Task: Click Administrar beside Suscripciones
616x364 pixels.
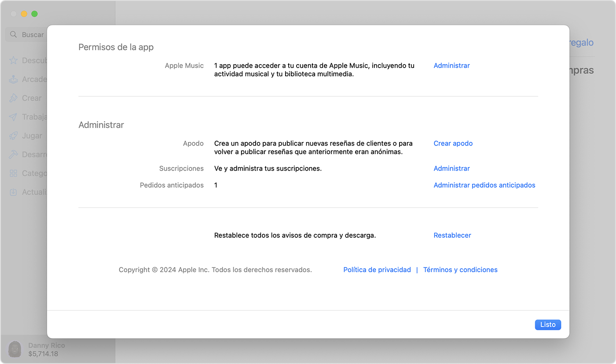Action: click(451, 168)
